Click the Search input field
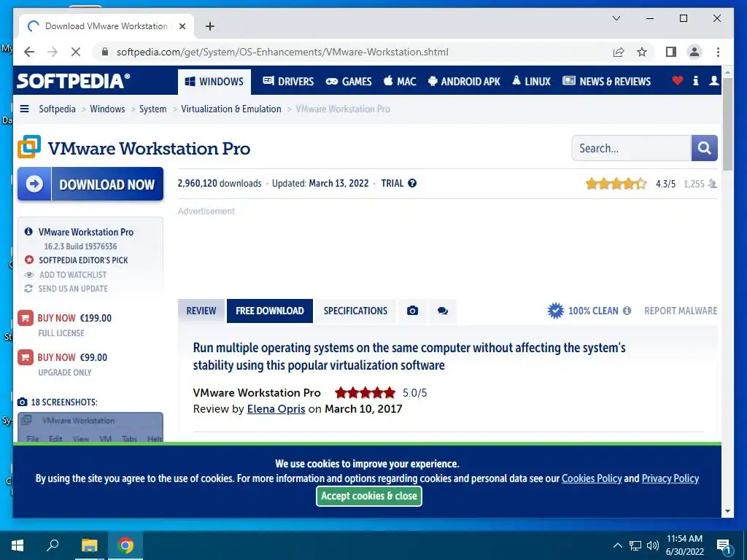 [631, 148]
